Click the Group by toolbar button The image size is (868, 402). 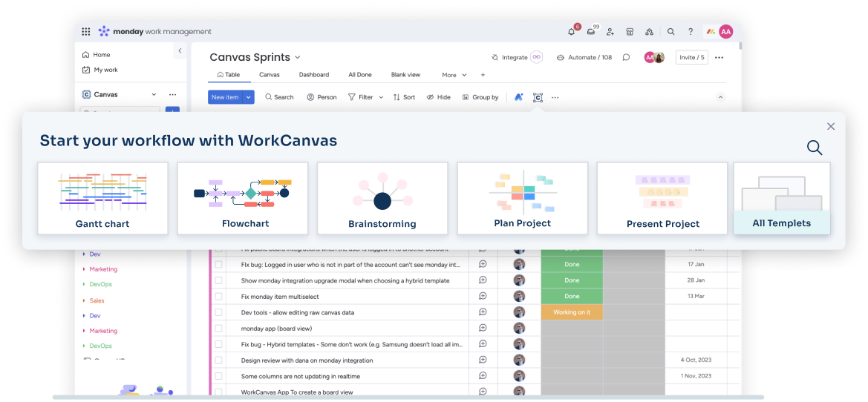click(480, 97)
